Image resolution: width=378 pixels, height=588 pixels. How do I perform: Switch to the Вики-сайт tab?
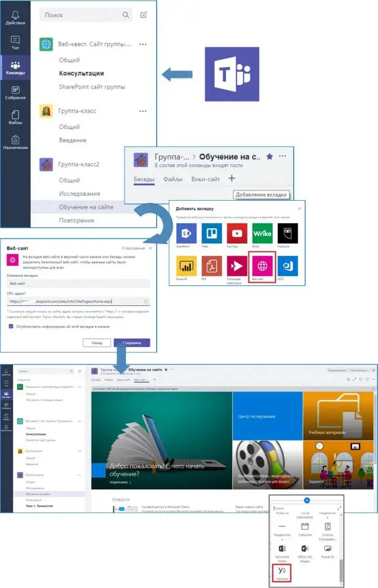(x=205, y=179)
